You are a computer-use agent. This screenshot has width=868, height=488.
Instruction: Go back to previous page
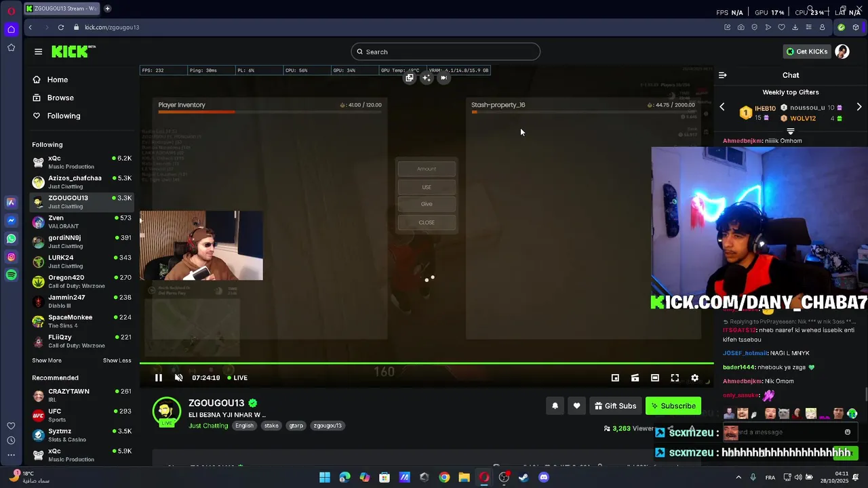[31, 27]
